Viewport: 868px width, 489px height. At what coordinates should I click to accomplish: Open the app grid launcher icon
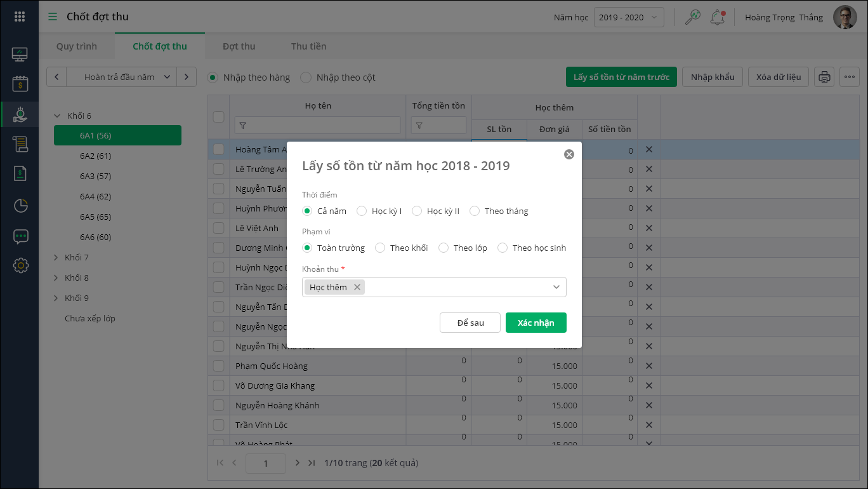point(20,17)
